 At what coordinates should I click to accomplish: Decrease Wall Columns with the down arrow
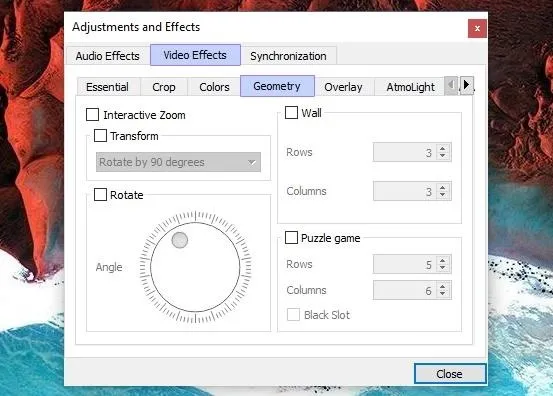443,196
